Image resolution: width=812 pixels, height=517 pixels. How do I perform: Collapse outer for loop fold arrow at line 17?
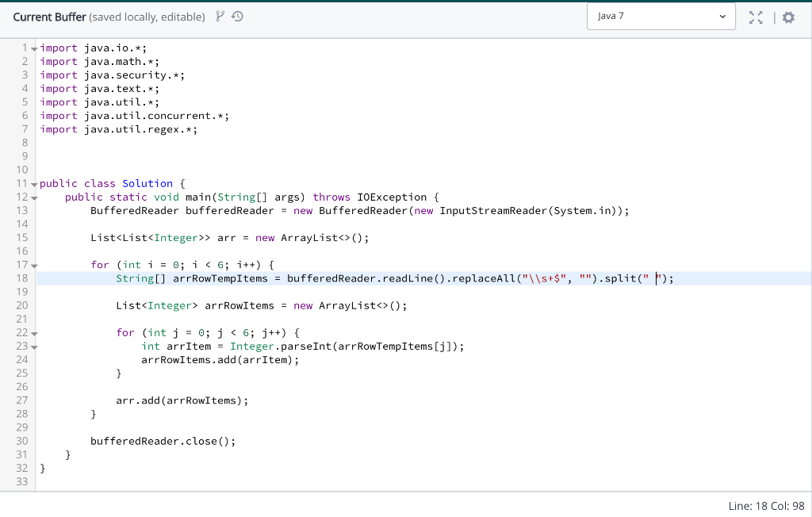[x=34, y=266]
